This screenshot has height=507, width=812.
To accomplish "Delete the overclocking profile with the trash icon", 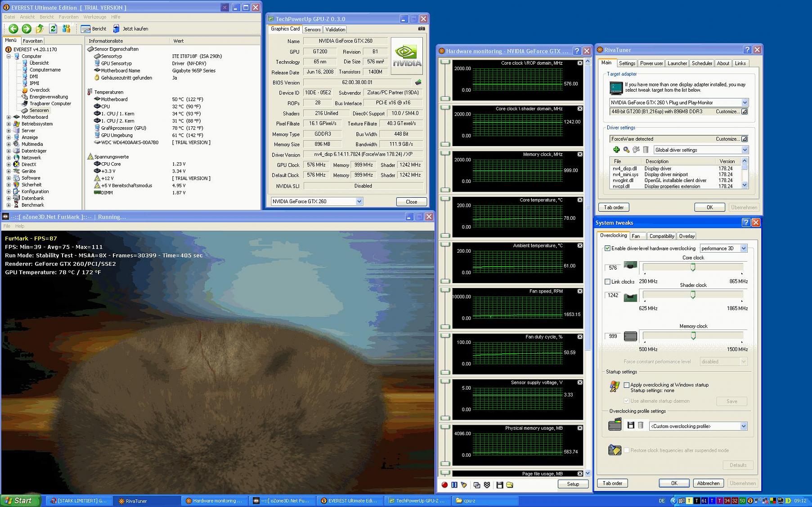I will (641, 425).
